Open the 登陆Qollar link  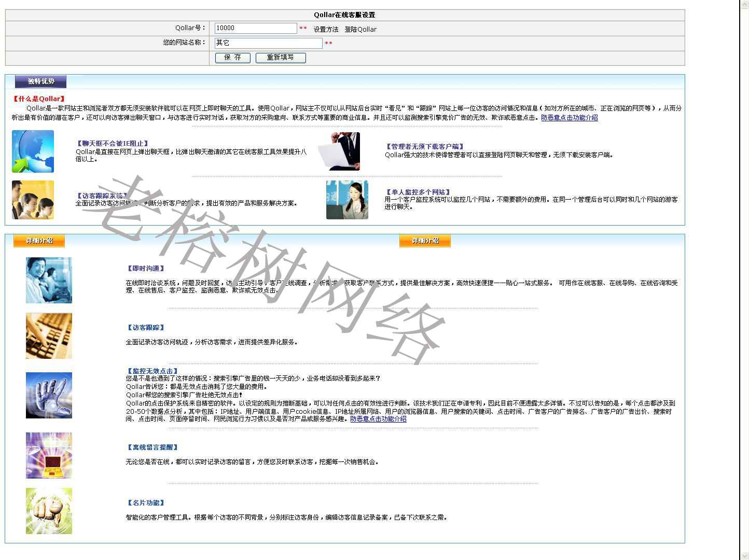[360, 30]
